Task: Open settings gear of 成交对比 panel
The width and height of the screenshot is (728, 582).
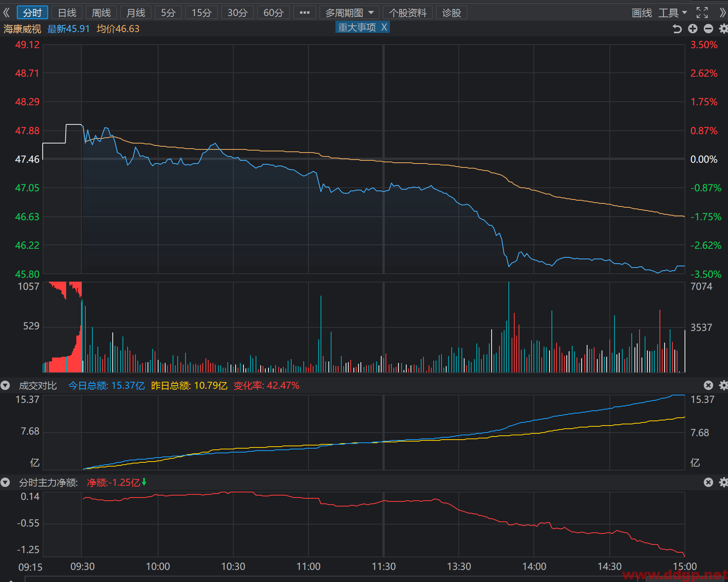Action: (x=724, y=385)
